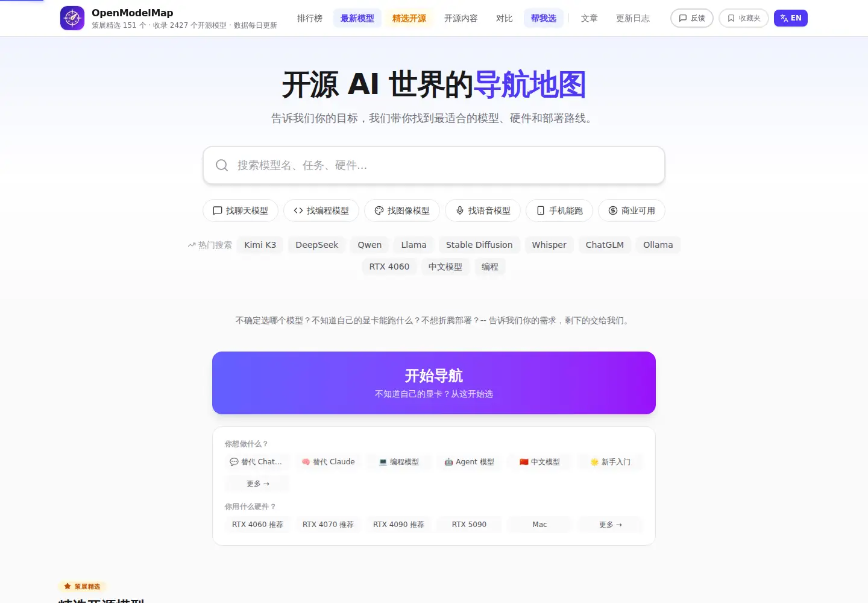Click the OpenModelMap compass logo icon
Viewport: 868px width, 603px height.
pos(72,18)
